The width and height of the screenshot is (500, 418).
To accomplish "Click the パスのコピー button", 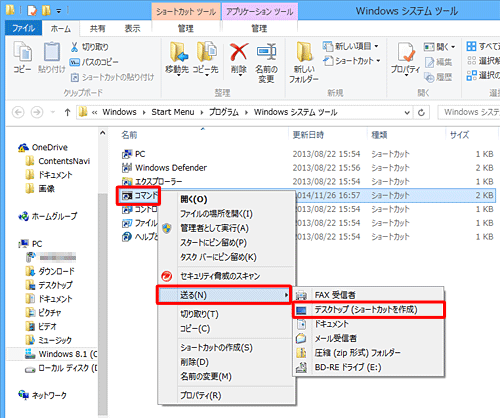I will 94,62.
